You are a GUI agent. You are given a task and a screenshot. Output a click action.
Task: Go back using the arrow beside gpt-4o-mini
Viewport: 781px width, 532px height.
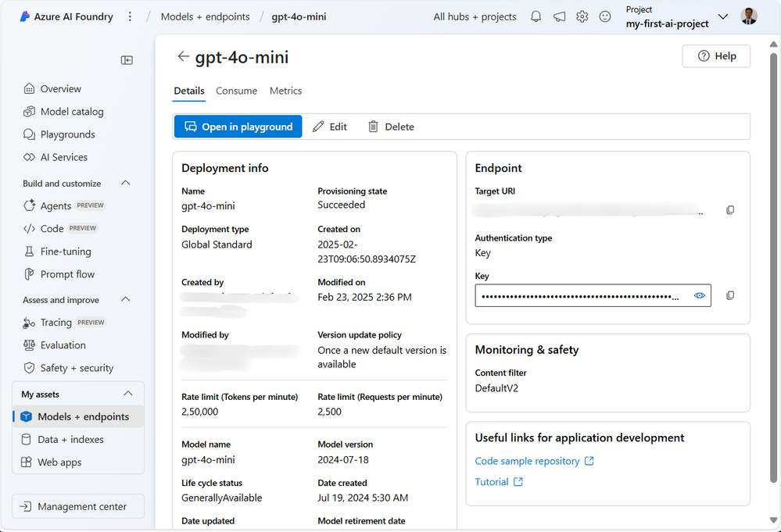[183, 56]
